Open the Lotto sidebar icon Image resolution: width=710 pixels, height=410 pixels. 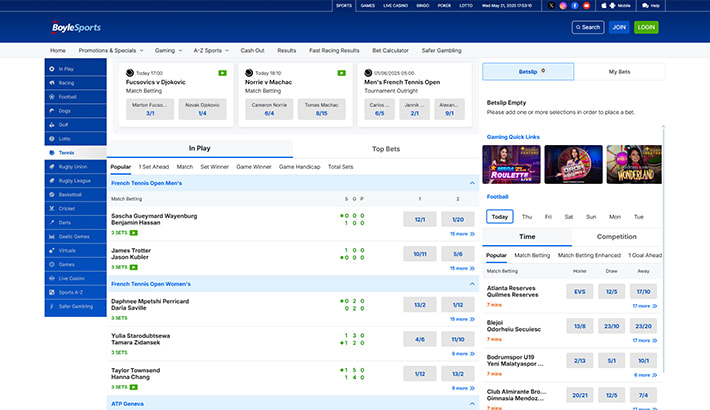[x=52, y=139]
